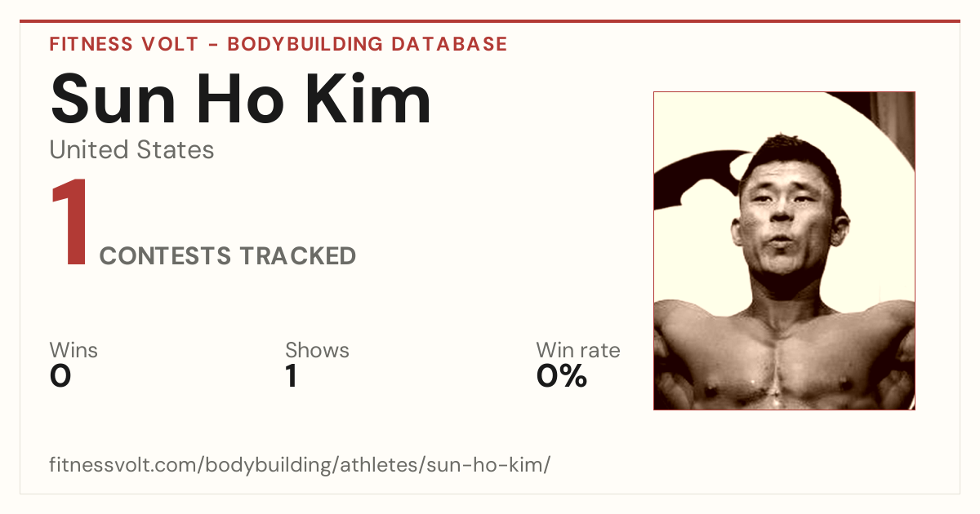Select the Shows value 1

pyautogui.click(x=291, y=376)
